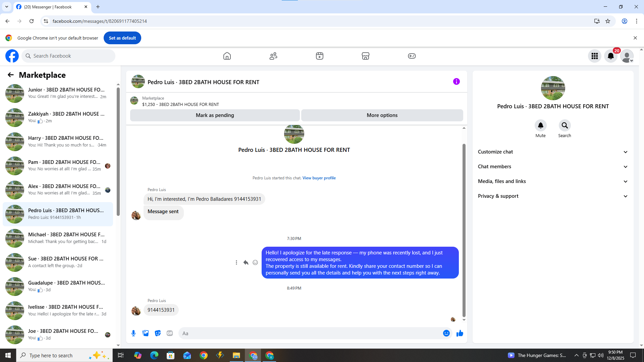Click the conversation message scrollbar
The image size is (644, 362).
(x=464, y=230)
